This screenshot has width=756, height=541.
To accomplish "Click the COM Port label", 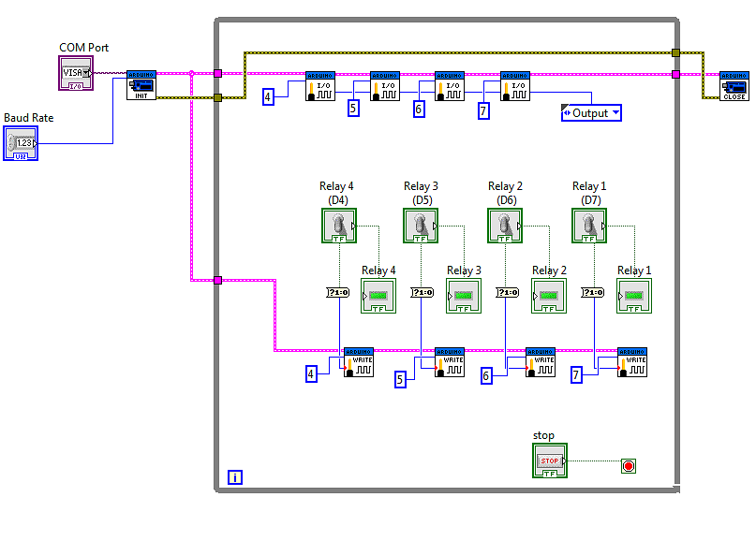I will [x=84, y=48].
